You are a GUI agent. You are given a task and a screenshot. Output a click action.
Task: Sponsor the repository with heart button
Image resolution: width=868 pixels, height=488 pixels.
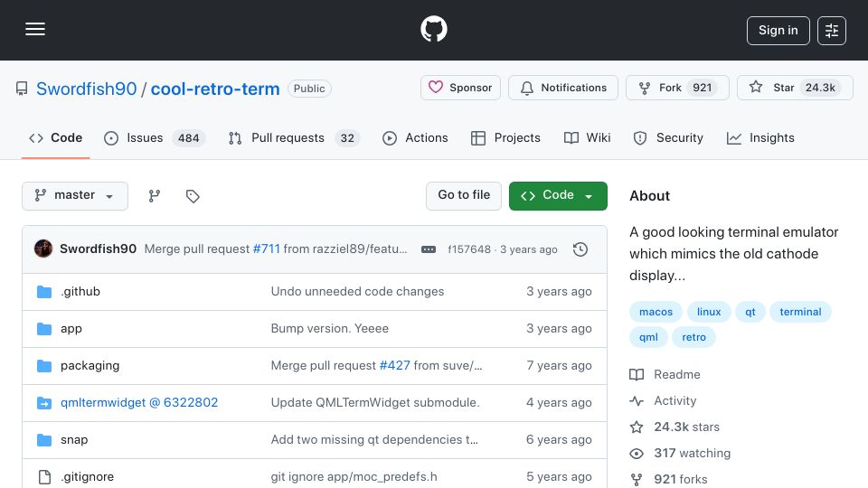[460, 88]
